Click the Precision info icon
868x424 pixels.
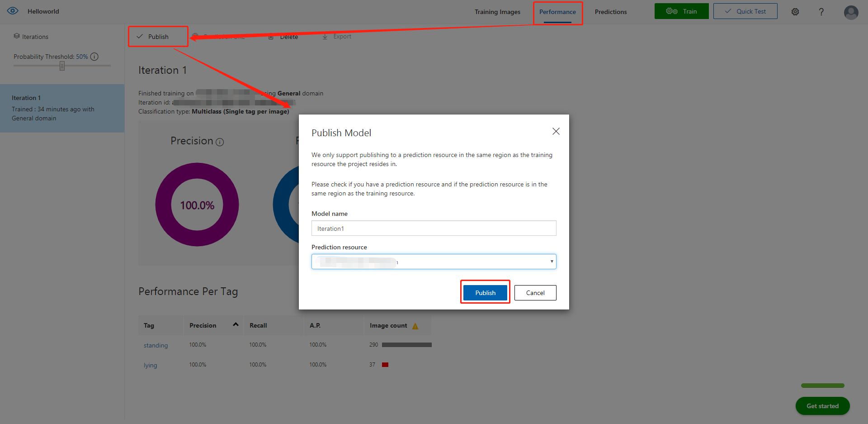point(220,142)
